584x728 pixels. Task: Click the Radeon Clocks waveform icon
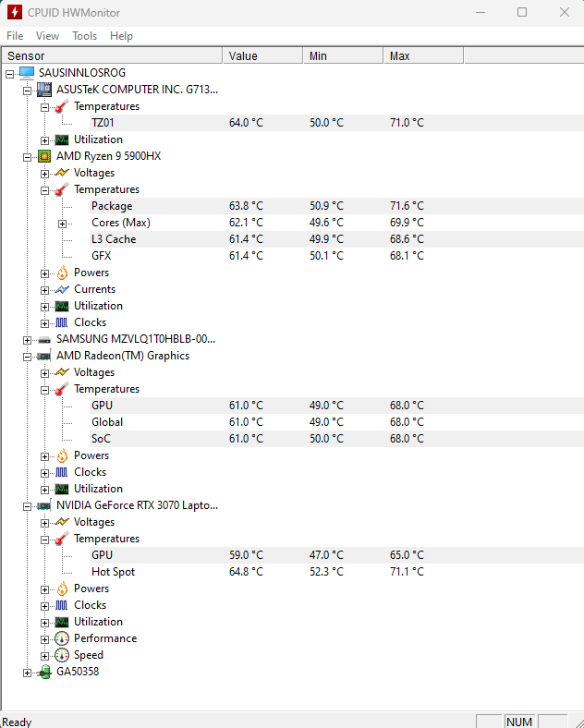(62, 472)
